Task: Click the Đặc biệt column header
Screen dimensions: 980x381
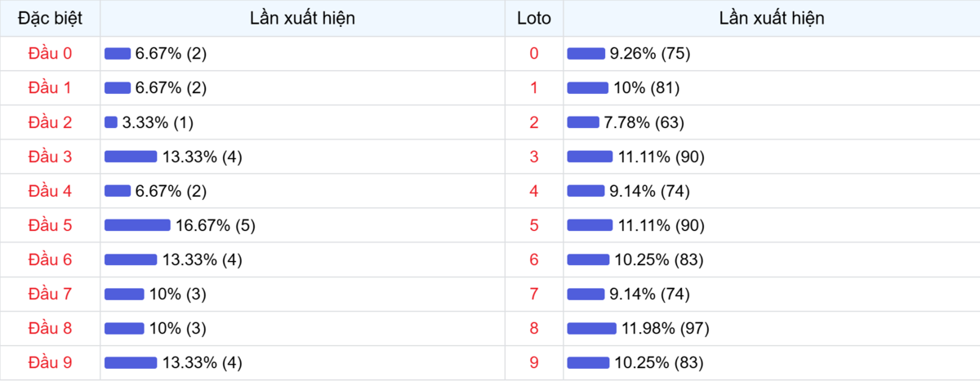Action: (x=50, y=18)
